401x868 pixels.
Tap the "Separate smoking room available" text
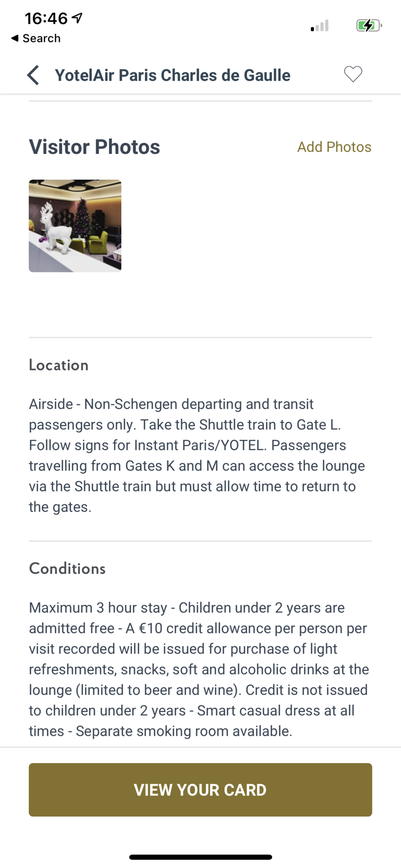184,731
